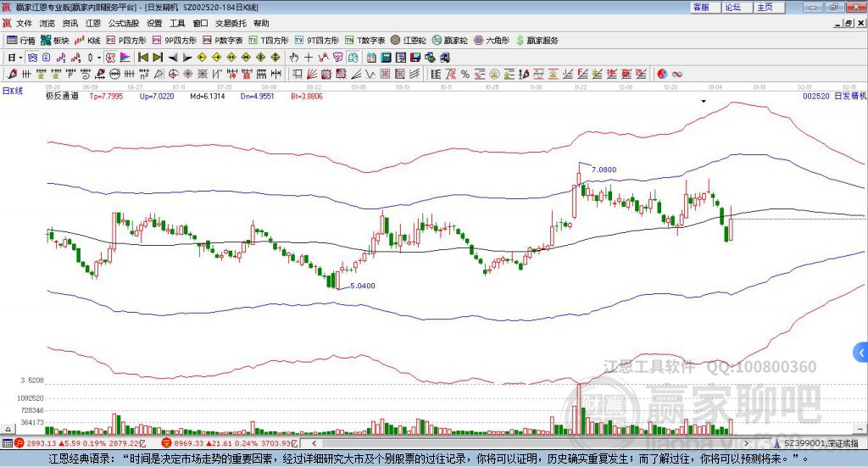868x467 pixels.
Task: Open the 行情 market quotes view
Action: pyautogui.click(x=21, y=41)
